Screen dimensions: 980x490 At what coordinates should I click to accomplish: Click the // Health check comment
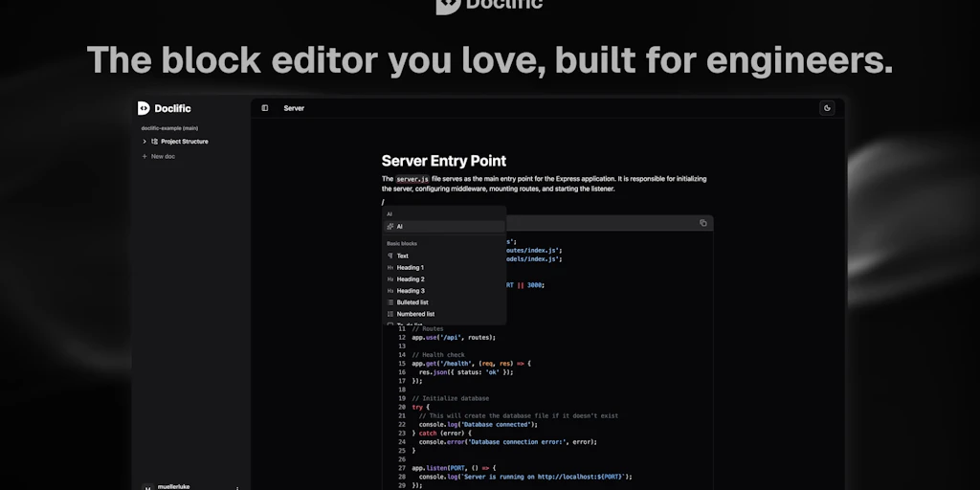point(437,355)
